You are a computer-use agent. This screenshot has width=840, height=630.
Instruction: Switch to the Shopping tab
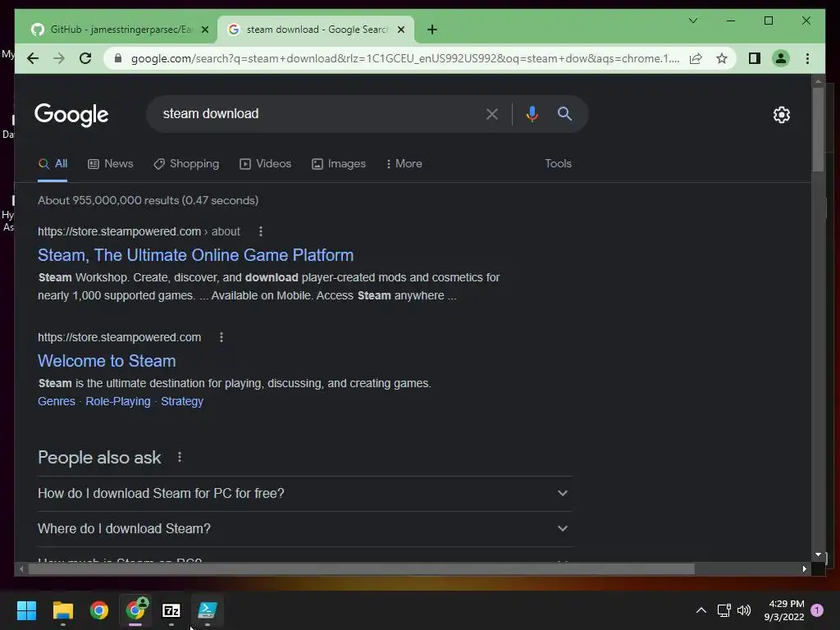186,164
